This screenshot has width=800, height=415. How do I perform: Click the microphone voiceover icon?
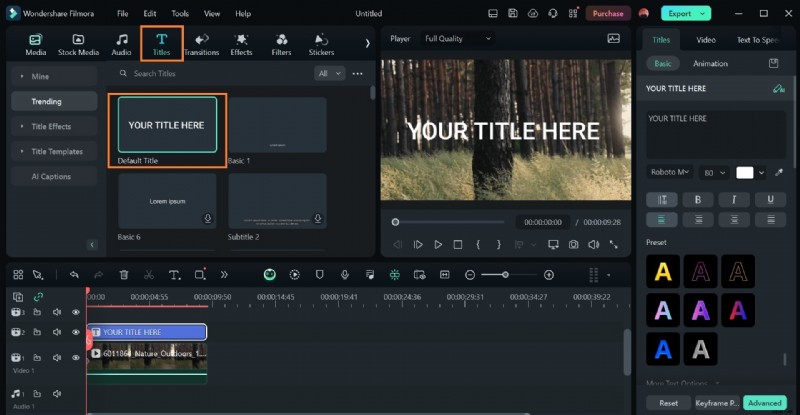tap(344, 275)
